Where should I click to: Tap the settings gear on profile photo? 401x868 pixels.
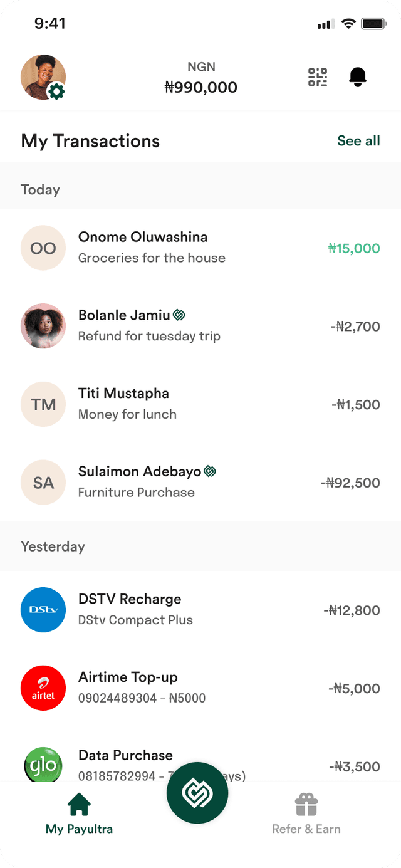tap(56, 92)
